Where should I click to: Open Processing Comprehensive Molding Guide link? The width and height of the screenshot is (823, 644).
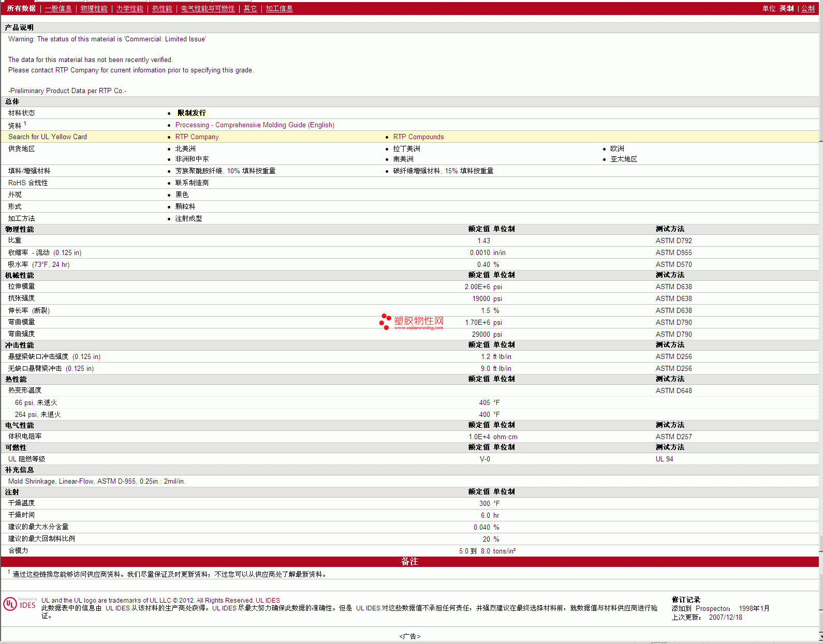coord(255,125)
